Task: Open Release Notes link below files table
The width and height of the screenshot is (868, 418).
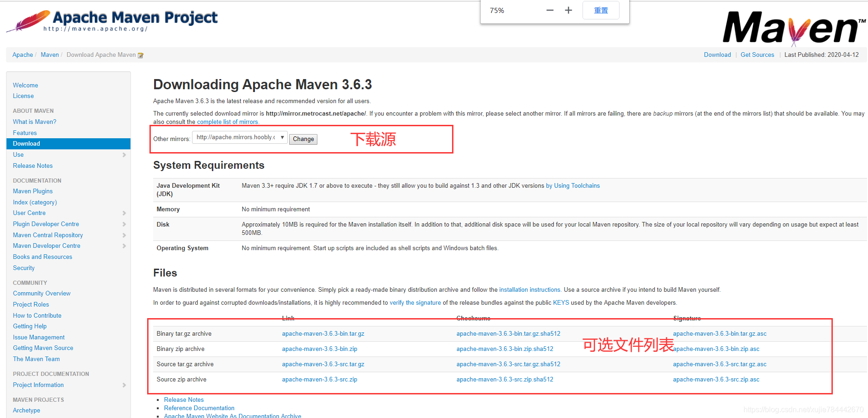Action: click(184, 400)
